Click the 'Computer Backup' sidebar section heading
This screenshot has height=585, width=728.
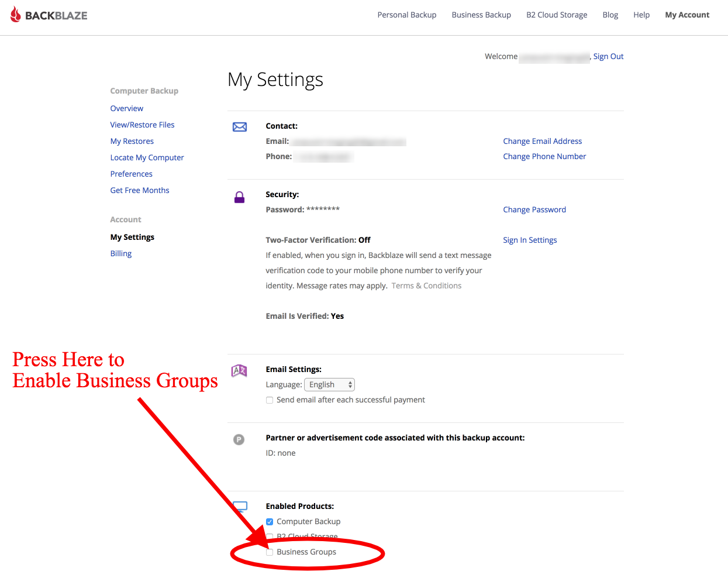pyautogui.click(x=144, y=91)
